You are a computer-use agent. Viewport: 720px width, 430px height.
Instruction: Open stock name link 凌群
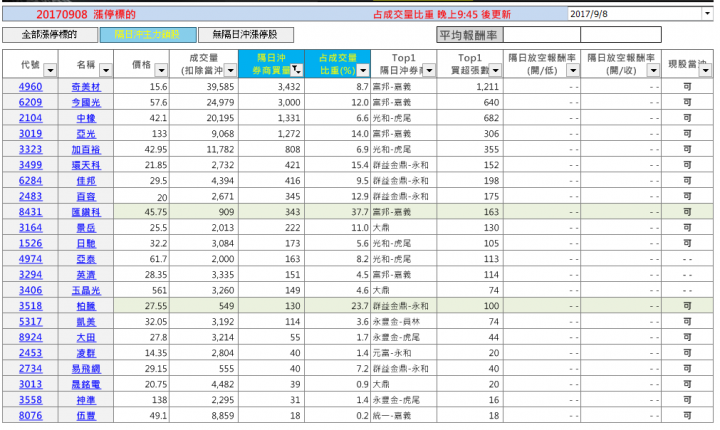[x=86, y=353]
